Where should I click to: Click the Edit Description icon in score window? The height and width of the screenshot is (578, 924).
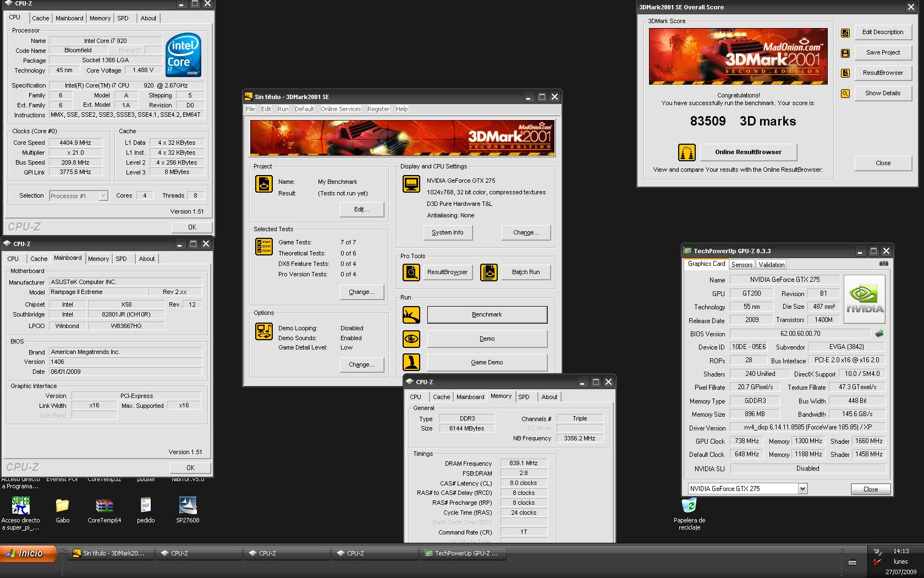pyautogui.click(x=845, y=33)
